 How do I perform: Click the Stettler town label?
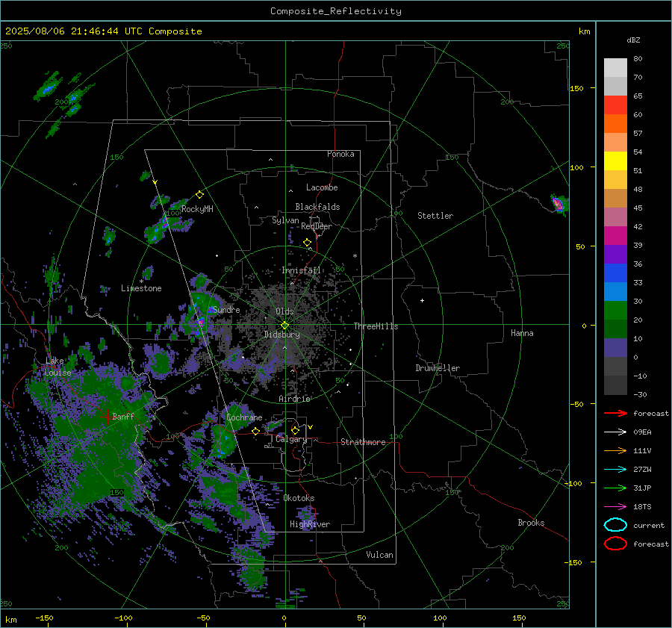point(435,216)
